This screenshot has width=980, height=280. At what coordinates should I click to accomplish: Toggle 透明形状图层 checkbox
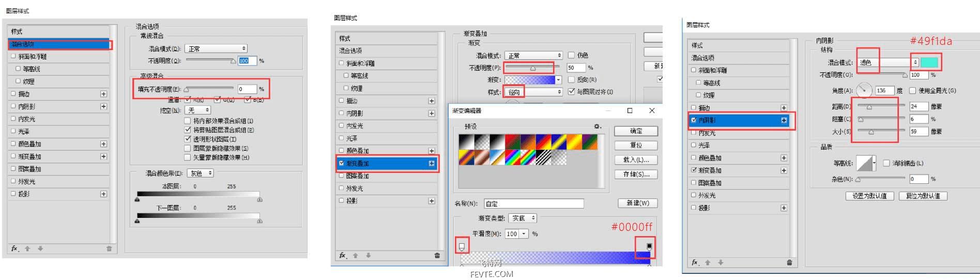click(188, 139)
